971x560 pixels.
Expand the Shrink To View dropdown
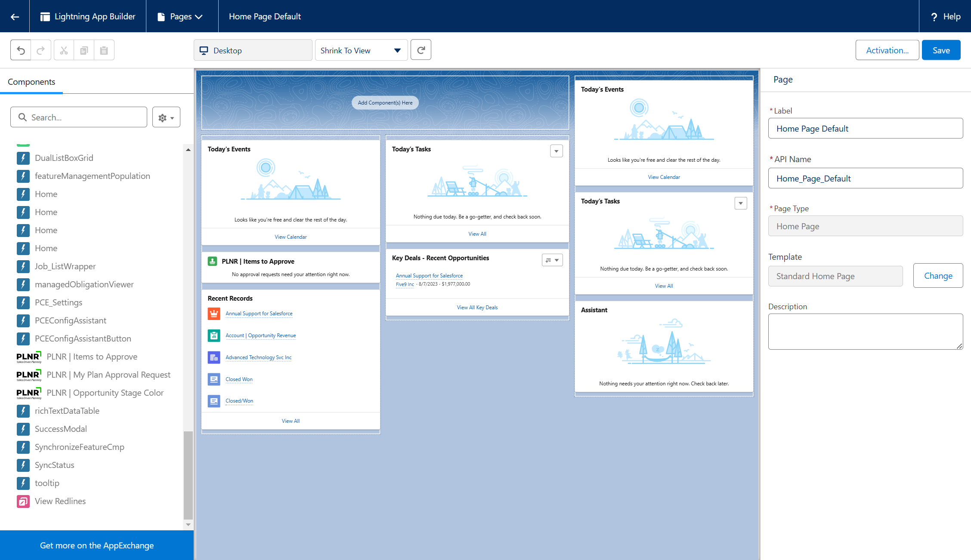point(361,50)
